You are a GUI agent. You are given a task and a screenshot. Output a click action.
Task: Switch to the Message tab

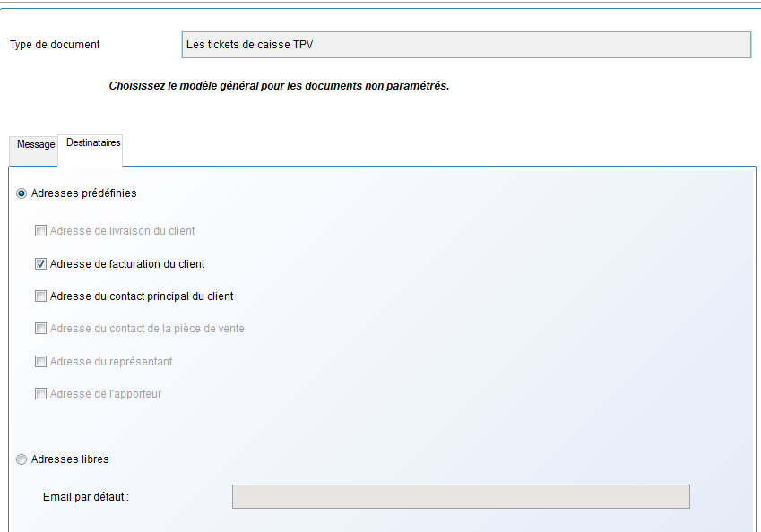pos(36,144)
